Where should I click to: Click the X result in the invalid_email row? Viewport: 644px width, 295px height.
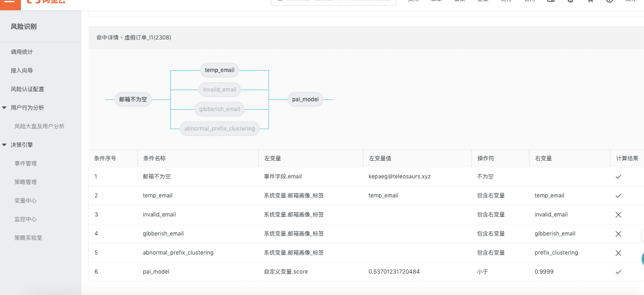618,215
